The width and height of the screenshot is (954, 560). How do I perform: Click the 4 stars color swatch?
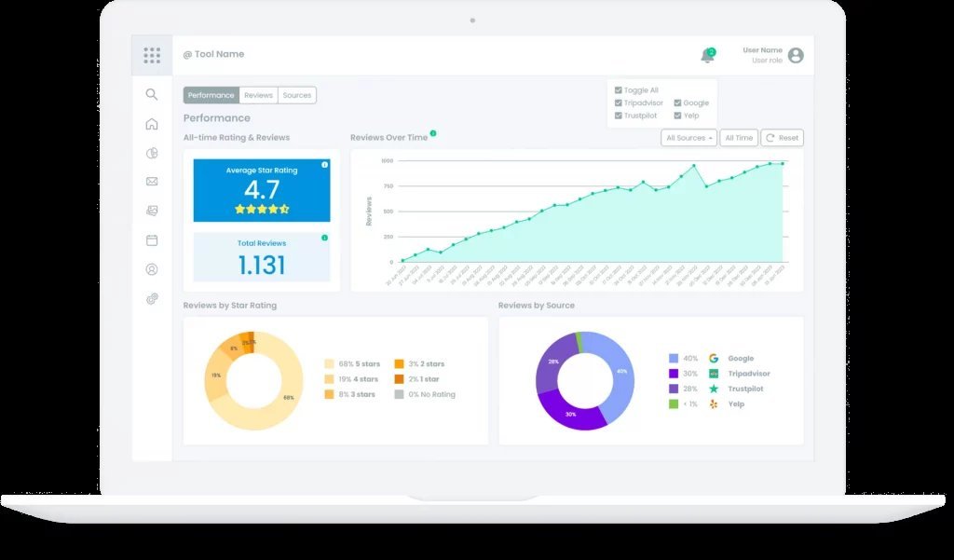tap(329, 379)
